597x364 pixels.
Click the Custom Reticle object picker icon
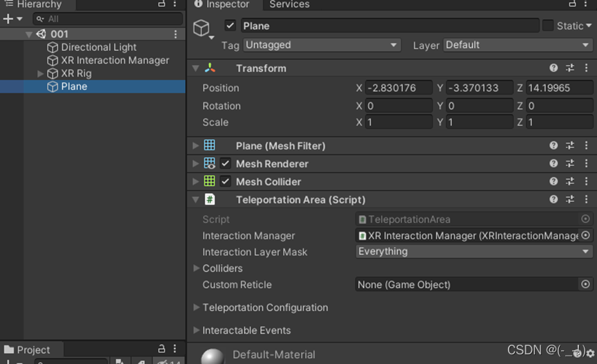585,285
